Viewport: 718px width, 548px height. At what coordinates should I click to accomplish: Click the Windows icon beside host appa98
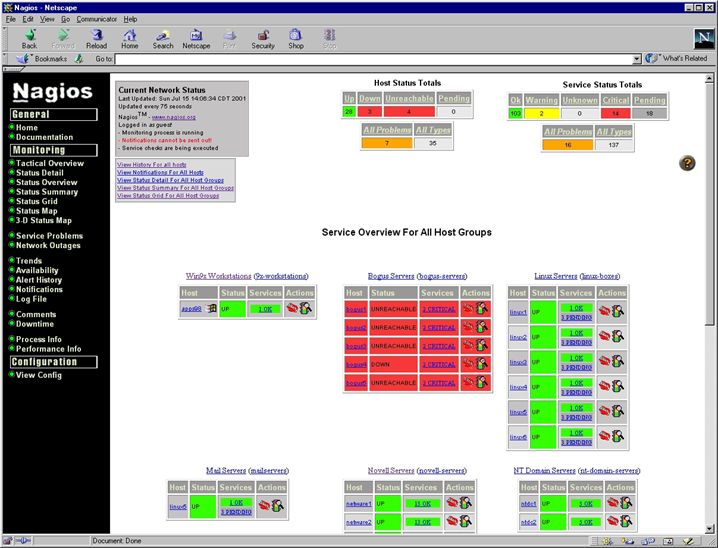(211, 309)
